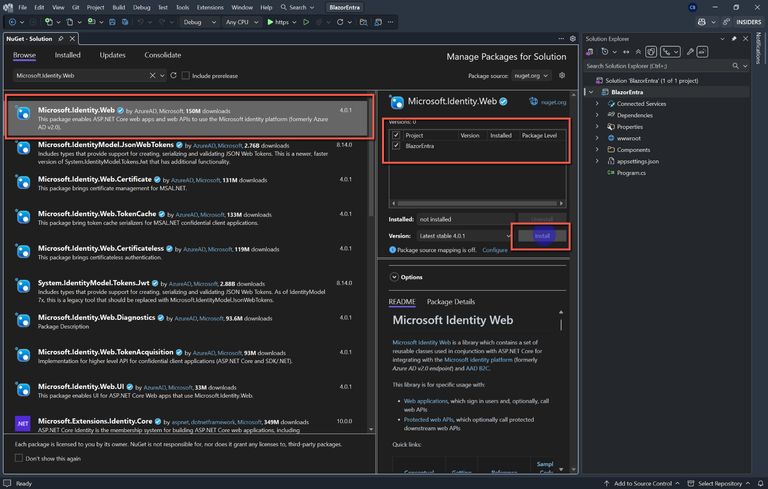The image size is (768, 489).
Task: Open Program.cs in Solution Explorer
Action: pos(632,173)
